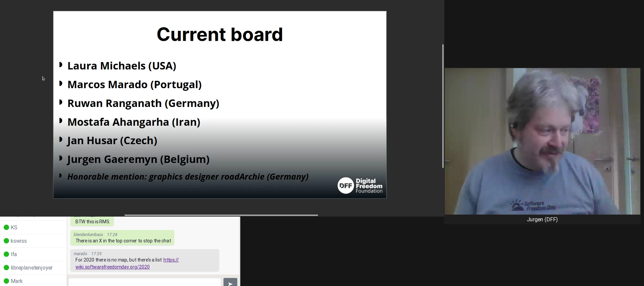Viewport: 644px width, 286px height.
Task: Click green status dot beside lfa
Action: (6, 254)
